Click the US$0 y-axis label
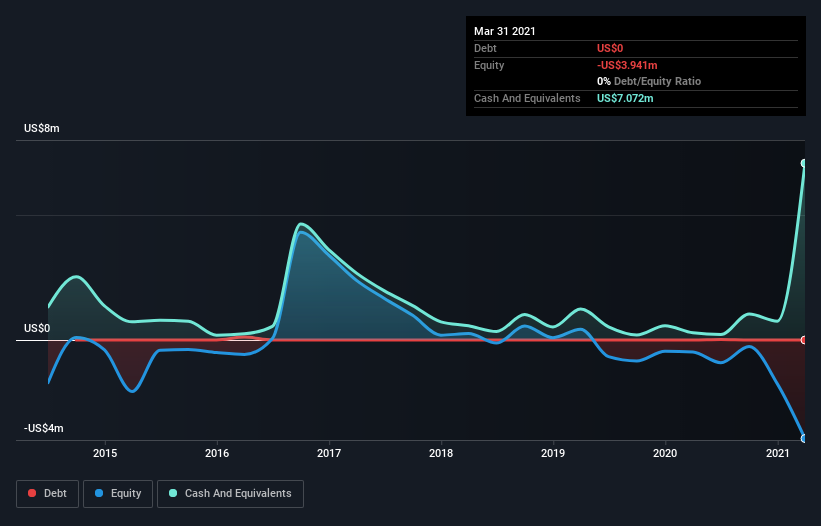Screen dimensions: 821x526 tap(37, 328)
